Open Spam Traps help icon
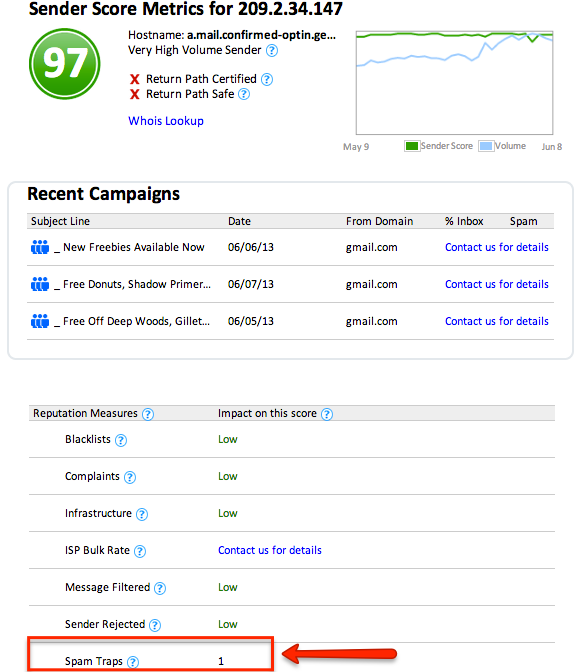 (x=133, y=662)
